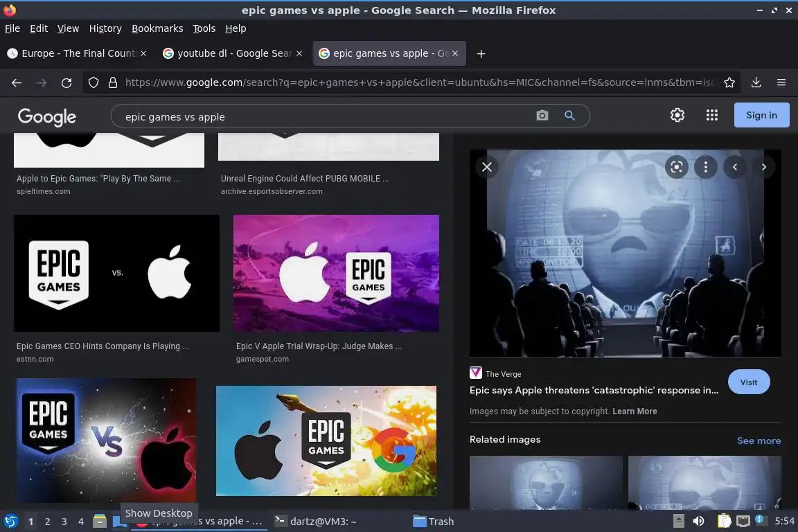
Task: Open the first related image thumbnail
Action: click(546, 483)
